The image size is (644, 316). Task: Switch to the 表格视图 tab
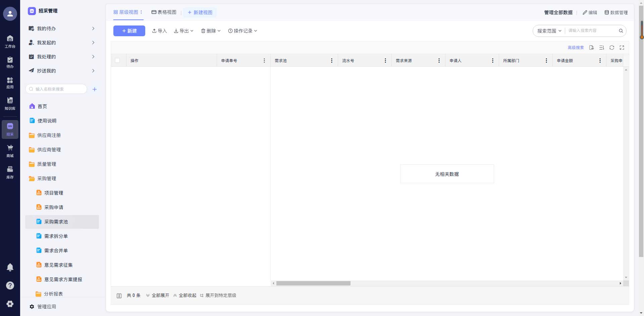pyautogui.click(x=164, y=12)
